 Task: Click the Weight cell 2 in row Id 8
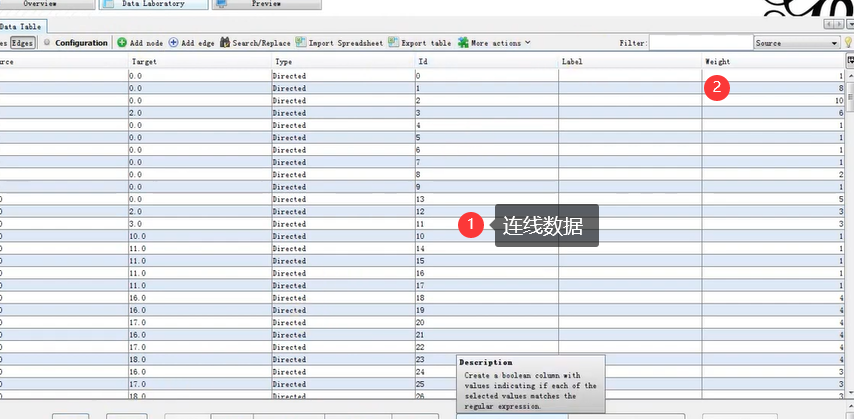click(x=773, y=174)
